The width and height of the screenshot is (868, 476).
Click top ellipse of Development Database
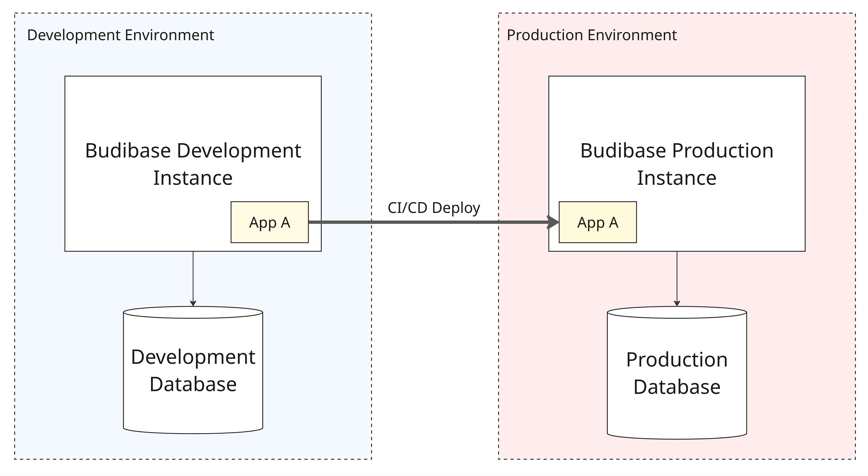click(x=193, y=312)
